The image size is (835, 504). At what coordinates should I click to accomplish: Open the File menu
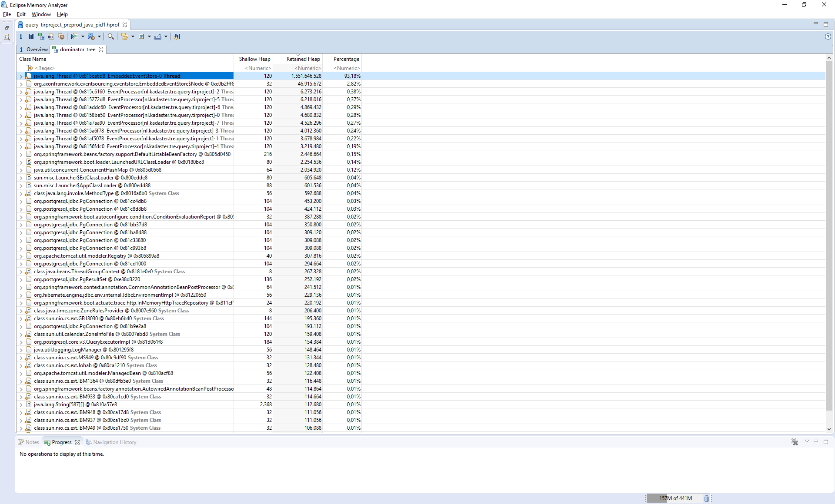7,14
